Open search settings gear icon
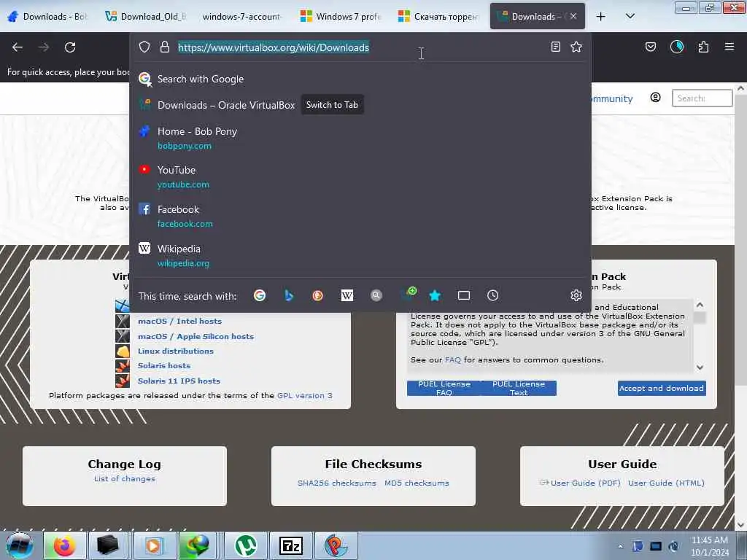This screenshot has width=747, height=560. (x=576, y=296)
